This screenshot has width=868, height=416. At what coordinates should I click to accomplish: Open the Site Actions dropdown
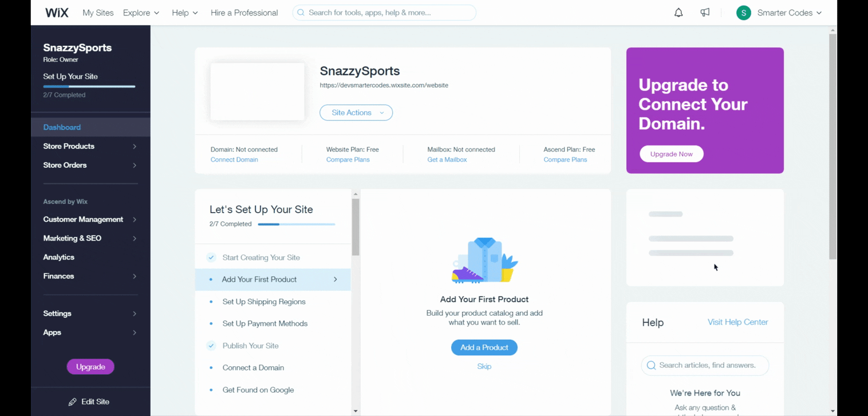(x=356, y=113)
